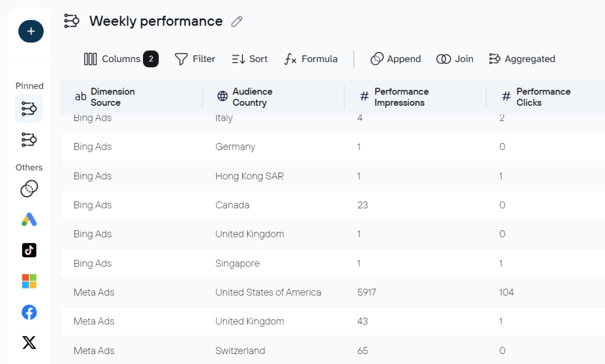This screenshot has width=605, height=364.
Task: Open the blend icon under Others
Action: tap(29, 188)
